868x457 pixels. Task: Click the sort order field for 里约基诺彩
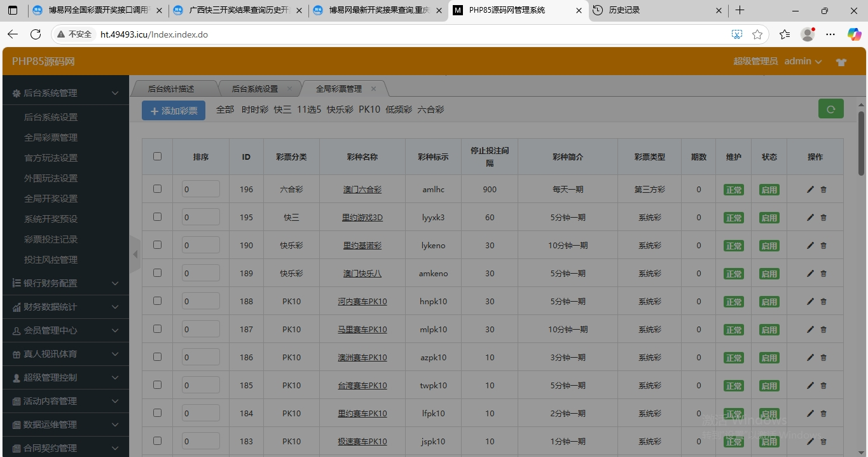pos(200,245)
